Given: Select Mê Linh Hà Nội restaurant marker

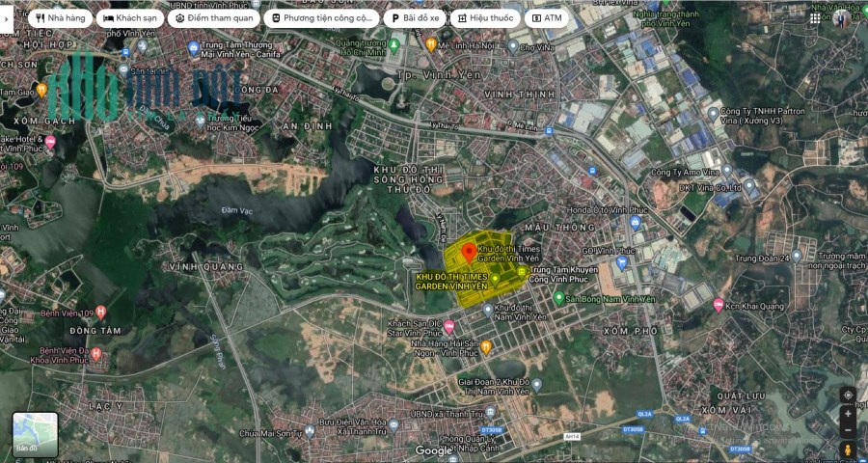Looking at the screenshot, I should coord(431,44).
